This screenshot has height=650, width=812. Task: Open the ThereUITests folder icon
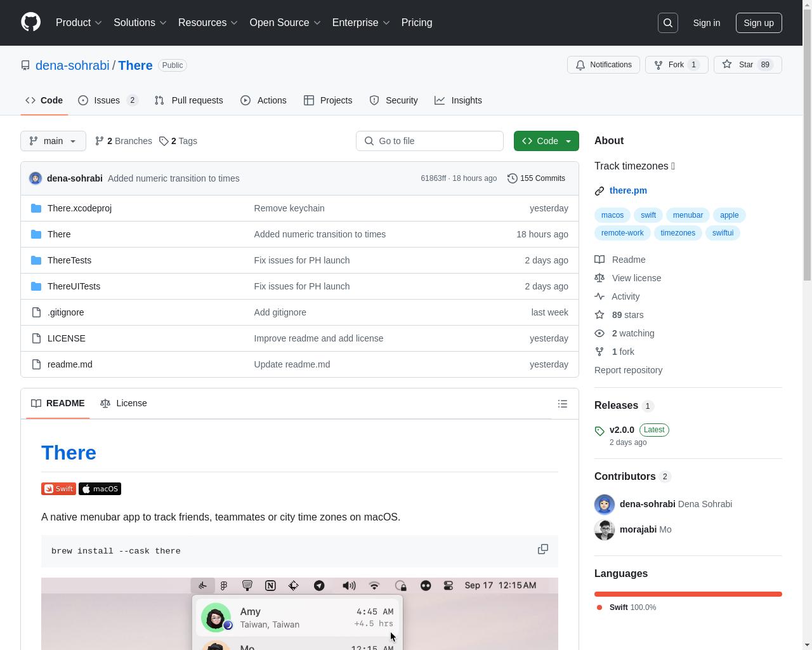(x=36, y=286)
